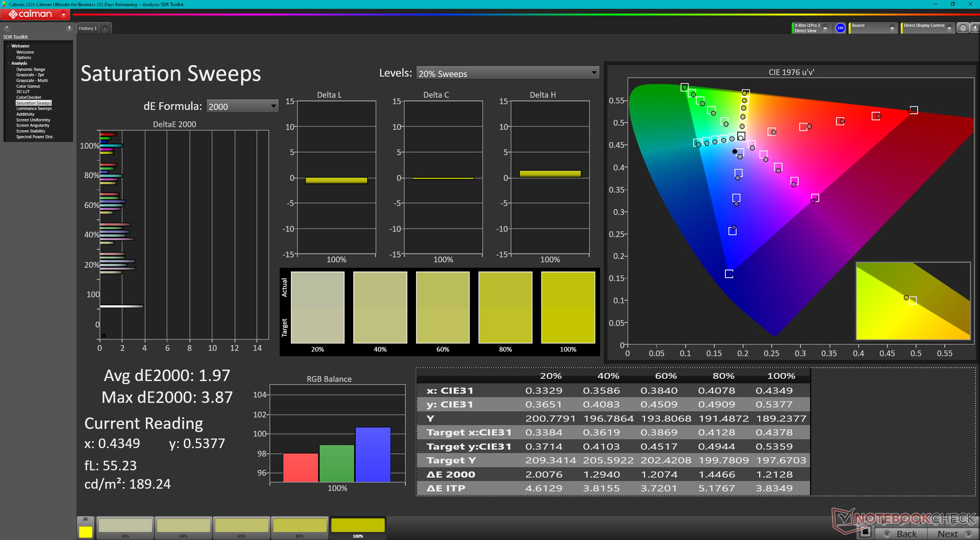This screenshot has height=540, width=980.
Task: Open the Direct Display Control dropdown
Action: click(949, 28)
